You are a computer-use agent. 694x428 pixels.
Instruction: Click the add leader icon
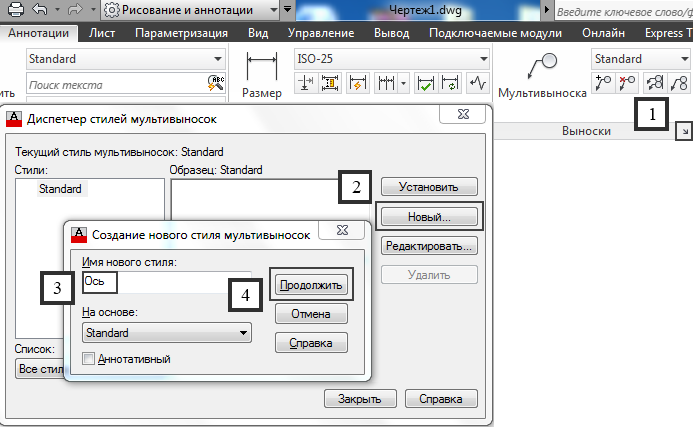603,83
